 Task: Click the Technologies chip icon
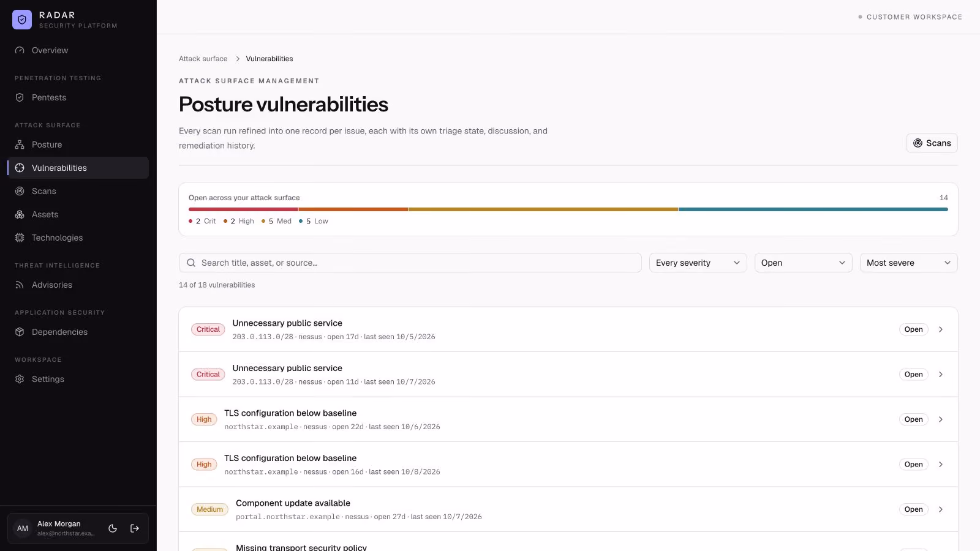click(20, 238)
